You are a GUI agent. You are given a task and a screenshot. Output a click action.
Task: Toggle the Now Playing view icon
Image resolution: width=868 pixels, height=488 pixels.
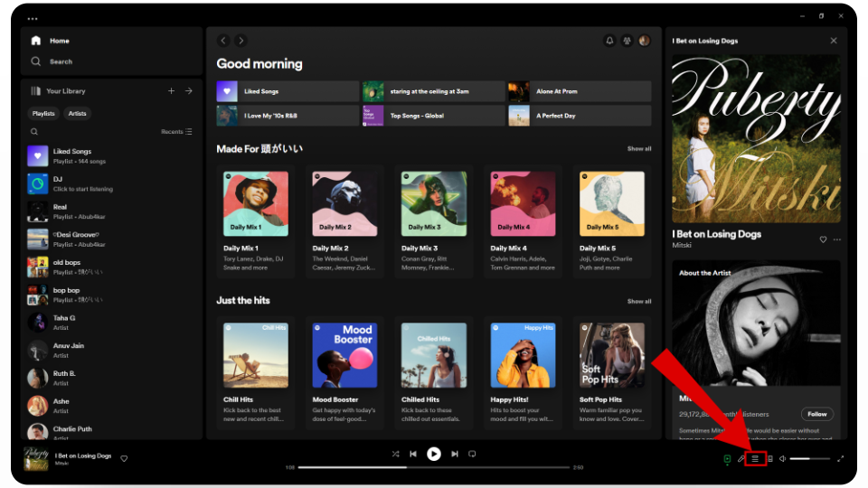point(727,459)
